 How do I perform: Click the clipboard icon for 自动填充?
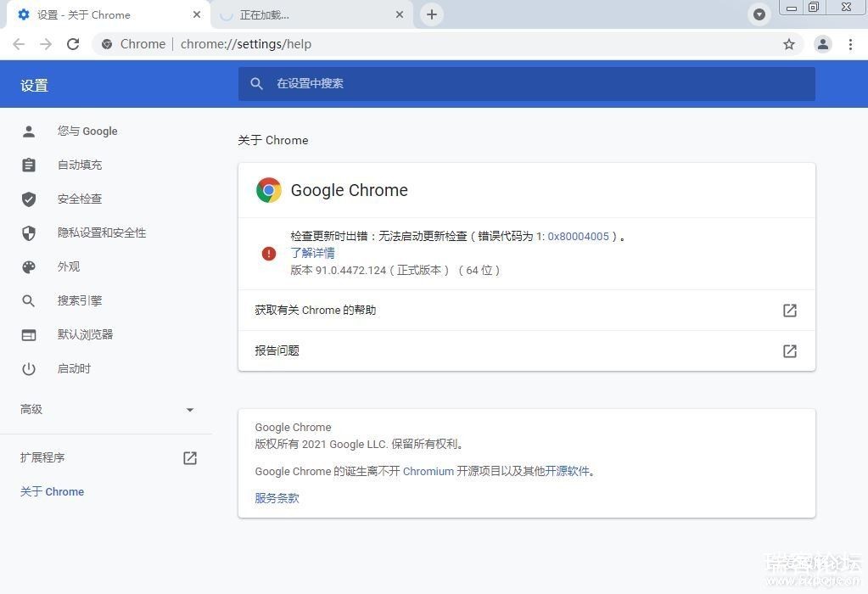tap(29, 165)
